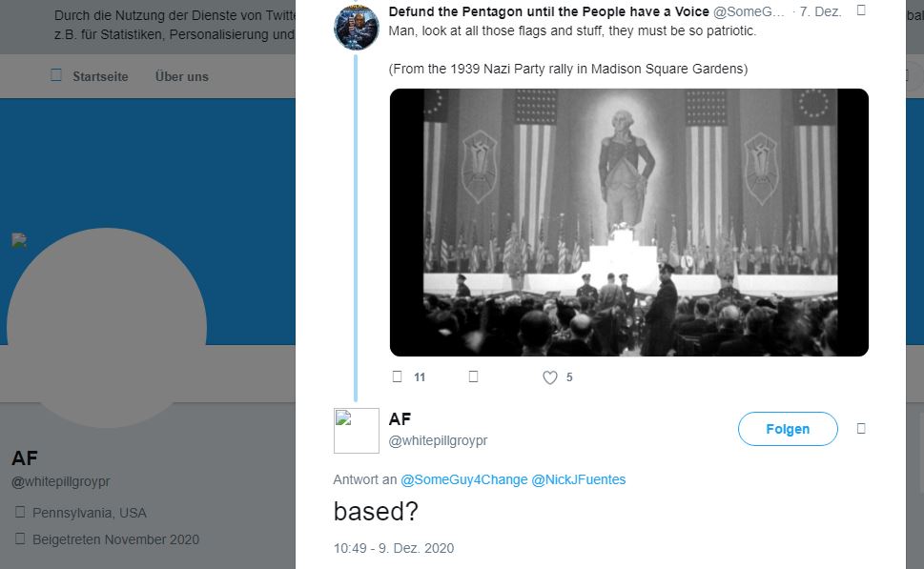
Task: Expand the caret menu next to 7. Dez.
Action: coord(861,10)
